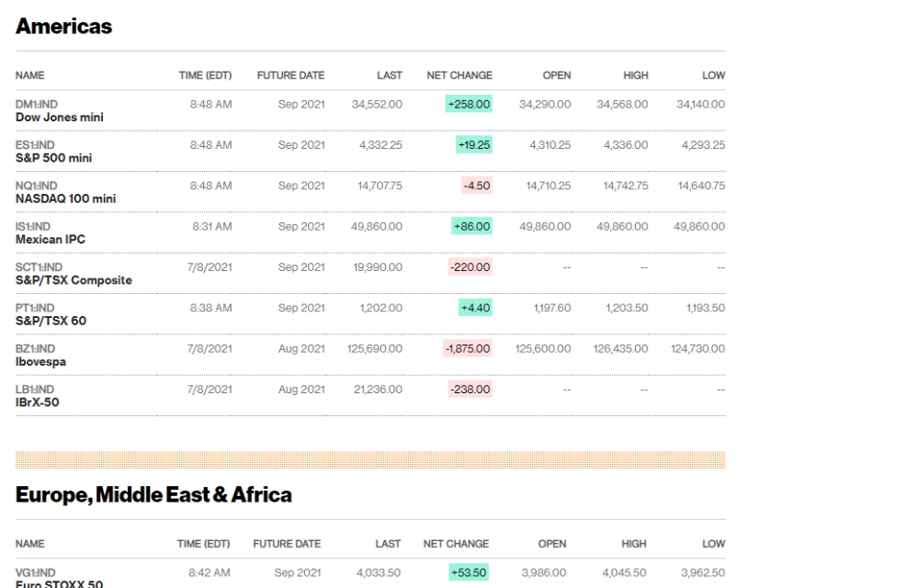
Task: Click the DM1:IND ticker symbol
Action: [37, 104]
